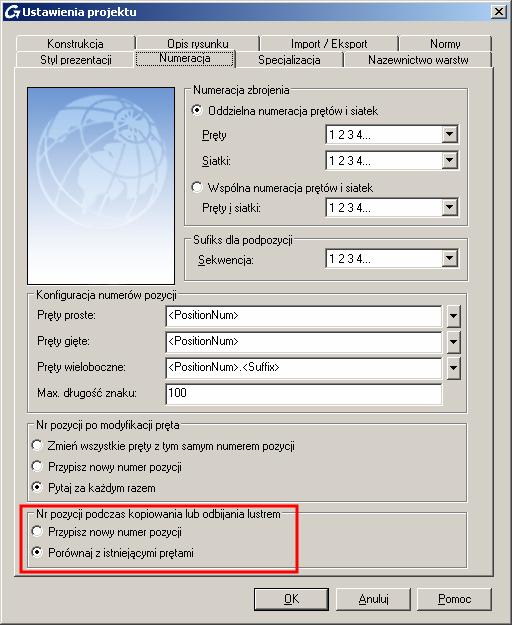The height and width of the screenshot is (625, 512).
Task: Click the application icon in title bar
Action: pos(11,12)
